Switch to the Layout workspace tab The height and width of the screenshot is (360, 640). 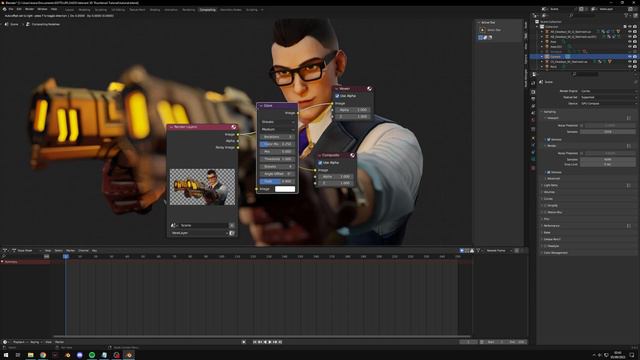[69, 9]
